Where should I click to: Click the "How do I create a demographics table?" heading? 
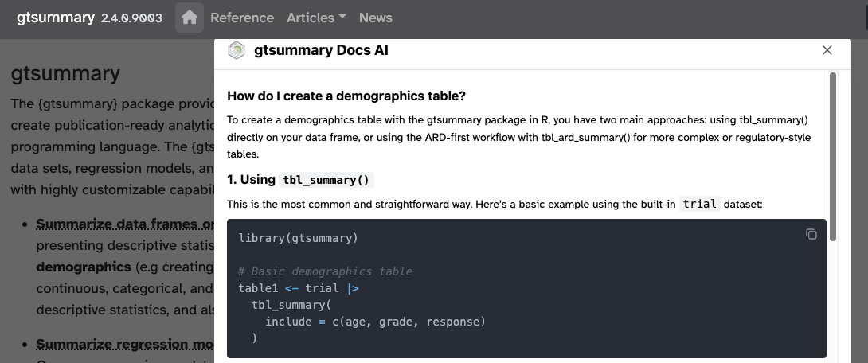pyautogui.click(x=346, y=96)
